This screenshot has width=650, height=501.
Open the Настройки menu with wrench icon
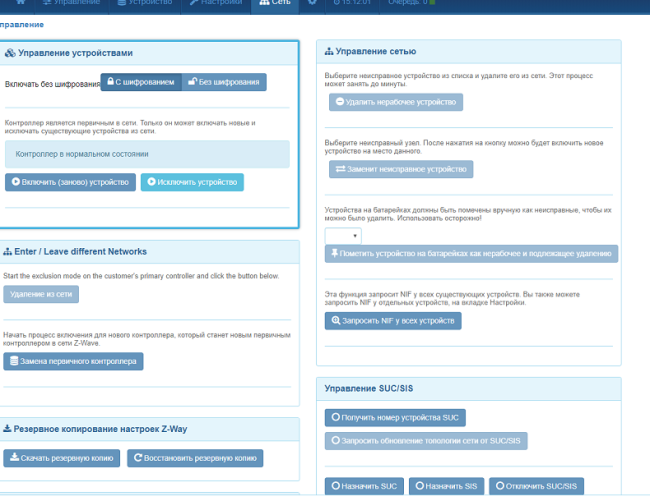[215, 3]
